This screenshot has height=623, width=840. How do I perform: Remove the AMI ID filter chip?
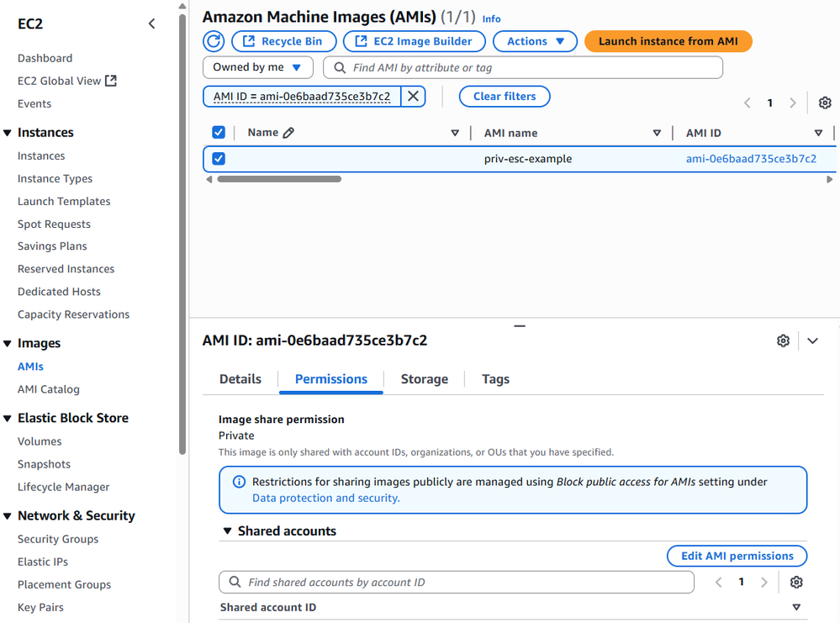coord(413,97)
